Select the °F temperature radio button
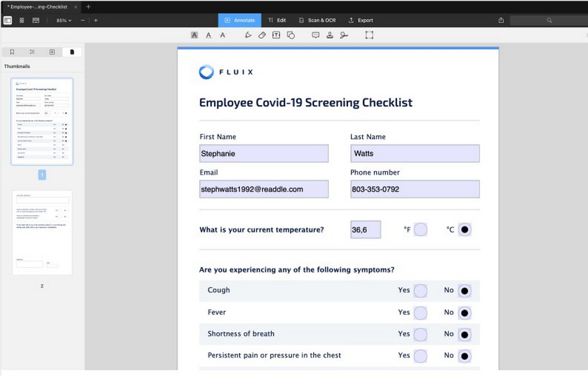588x376 pixels. click(x=420, y=230)
